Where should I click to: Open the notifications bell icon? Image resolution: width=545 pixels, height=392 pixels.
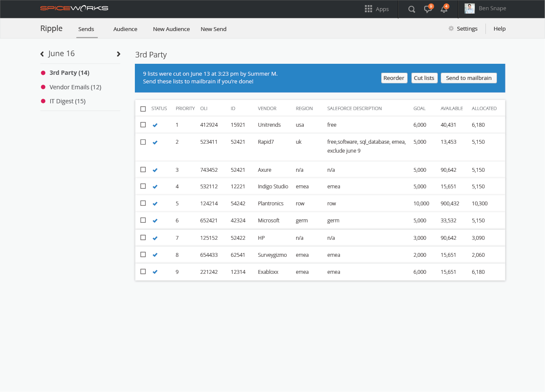pos(444,9)
